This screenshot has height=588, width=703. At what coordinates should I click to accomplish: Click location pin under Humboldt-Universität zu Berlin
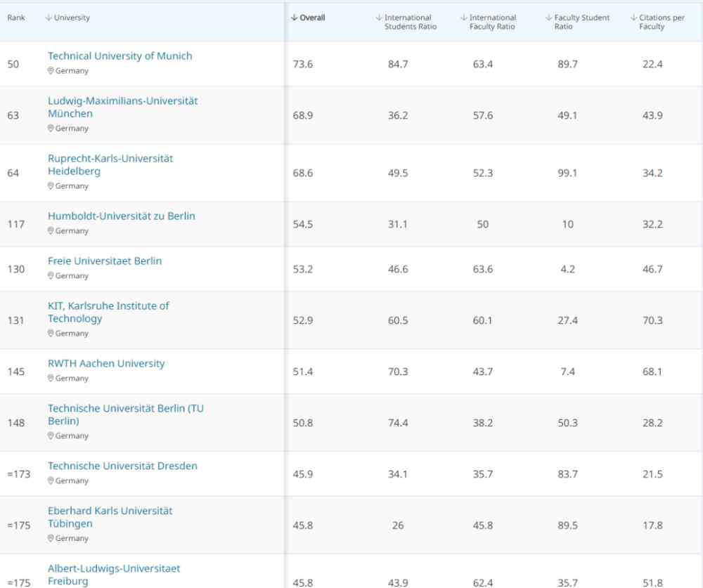pos(51,231)
